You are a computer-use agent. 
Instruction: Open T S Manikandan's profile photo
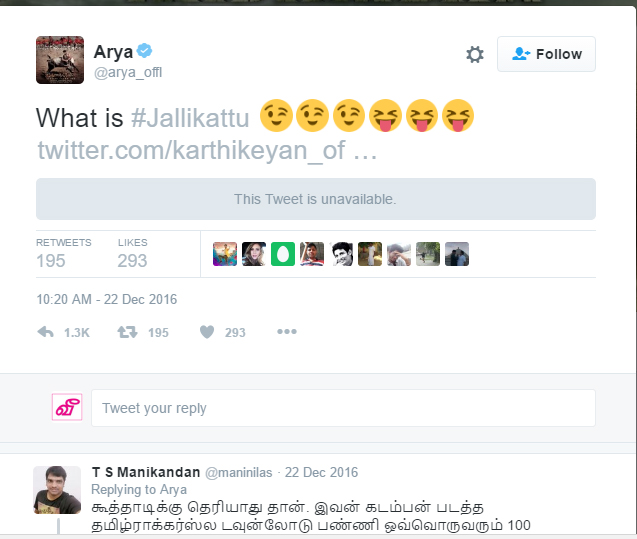(x=57, y=490)
